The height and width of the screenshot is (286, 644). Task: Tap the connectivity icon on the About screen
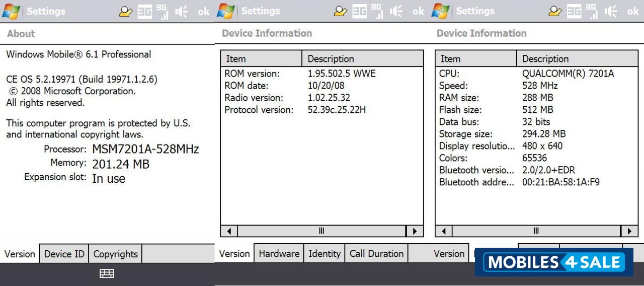pos(126,12)
